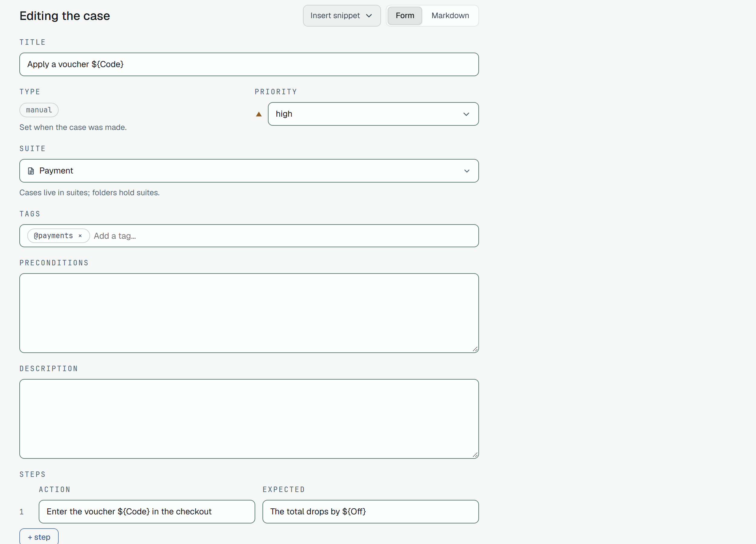Grab the Preconditions resize handle

coord(475,349)
